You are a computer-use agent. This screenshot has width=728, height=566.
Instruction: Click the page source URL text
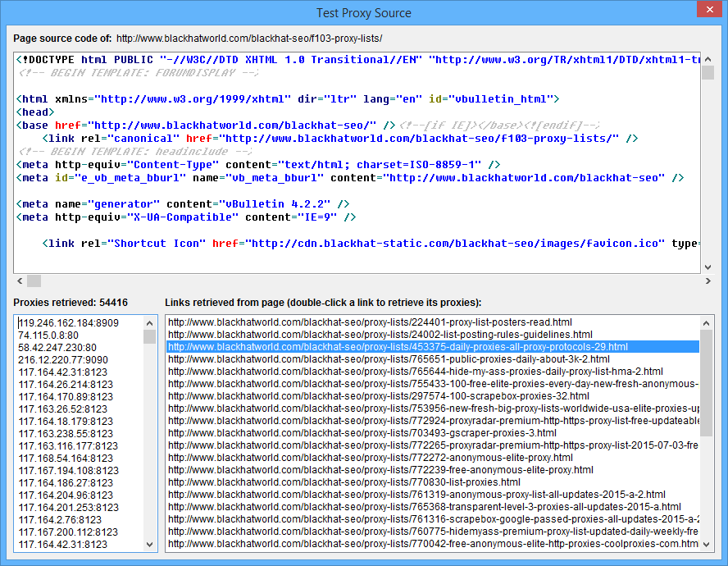(249, 39)
